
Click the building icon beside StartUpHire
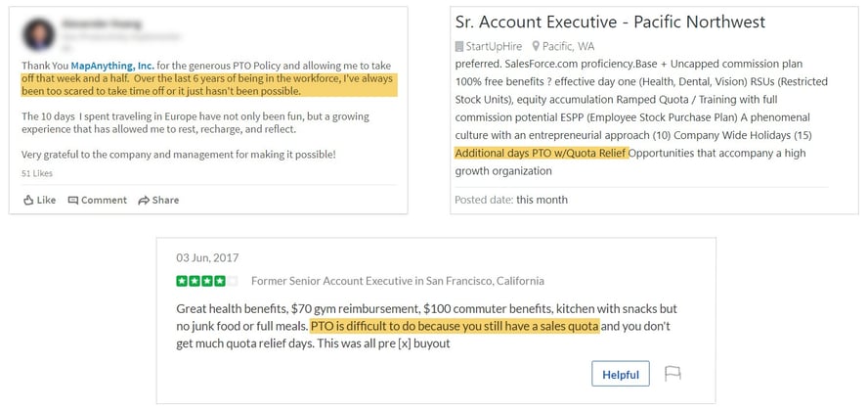(459, 46)
